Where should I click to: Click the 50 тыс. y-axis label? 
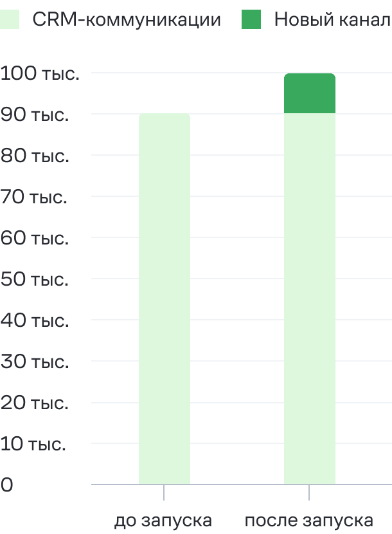(34, 279)
